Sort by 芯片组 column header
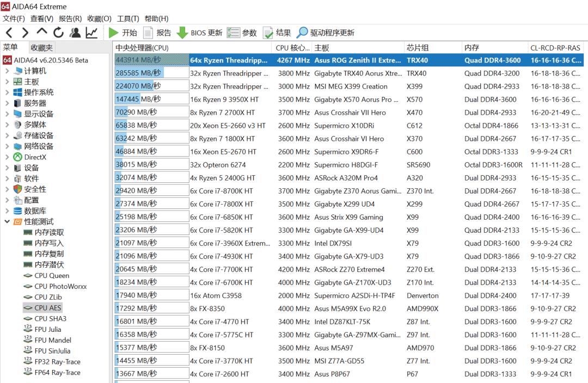The image size is (588, 383). coord(432,47)
